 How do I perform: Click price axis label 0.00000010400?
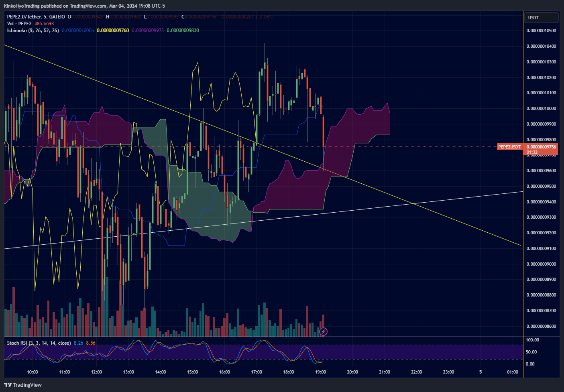click(541, 46)
